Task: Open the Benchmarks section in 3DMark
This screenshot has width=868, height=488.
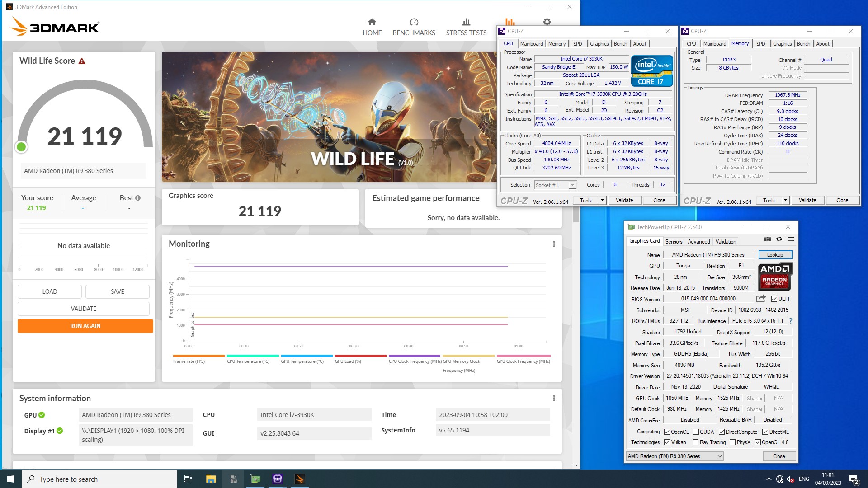Action: [x=414, y=27]
